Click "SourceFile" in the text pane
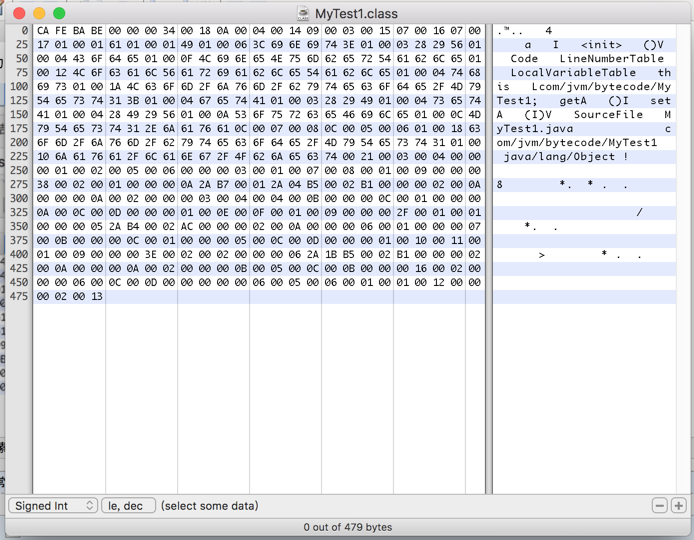The width and height of the screenshot is (694, 540). click(608, 115)
